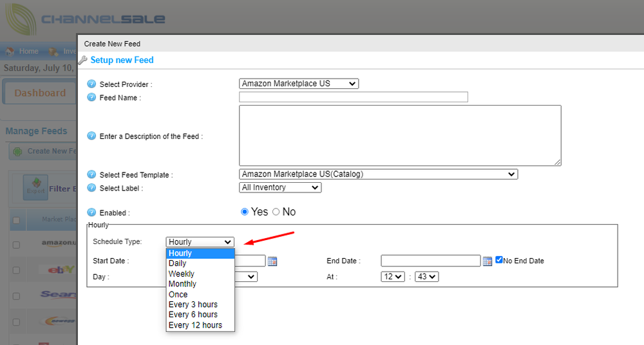Click the feed description text area
This screenshot has width=644, height=345.
(399, 136)
